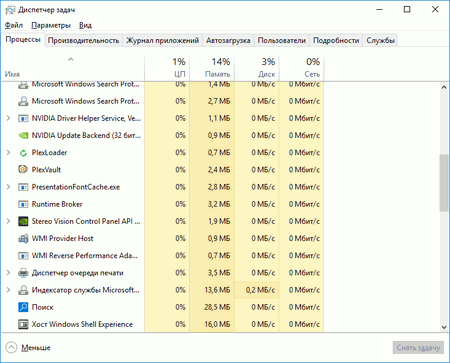Click the 1,1 МБ memory value

[x=219, y=118]
